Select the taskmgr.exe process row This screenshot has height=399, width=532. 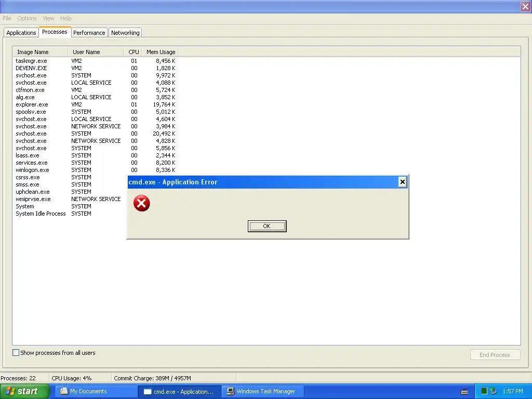(96, 61)
